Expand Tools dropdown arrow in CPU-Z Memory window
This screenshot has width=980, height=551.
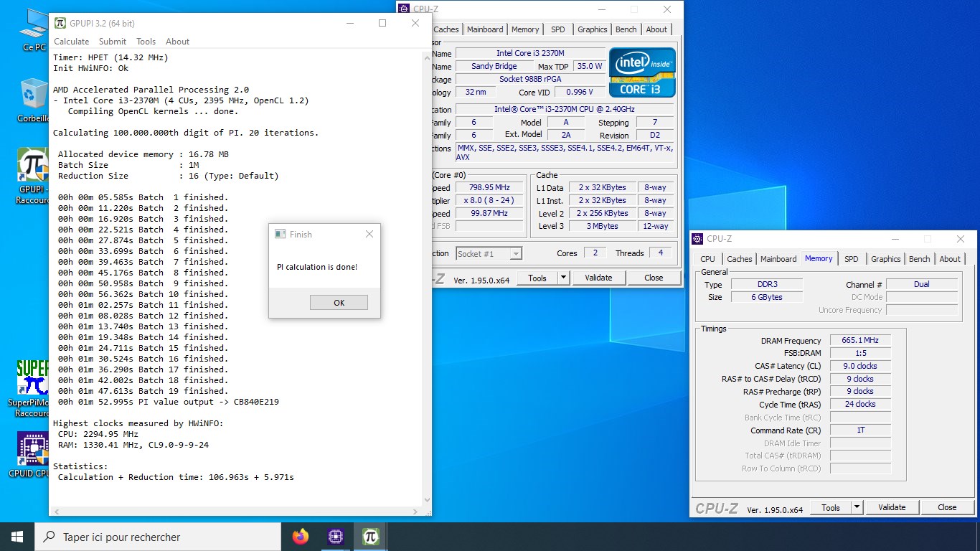point(857,507)
